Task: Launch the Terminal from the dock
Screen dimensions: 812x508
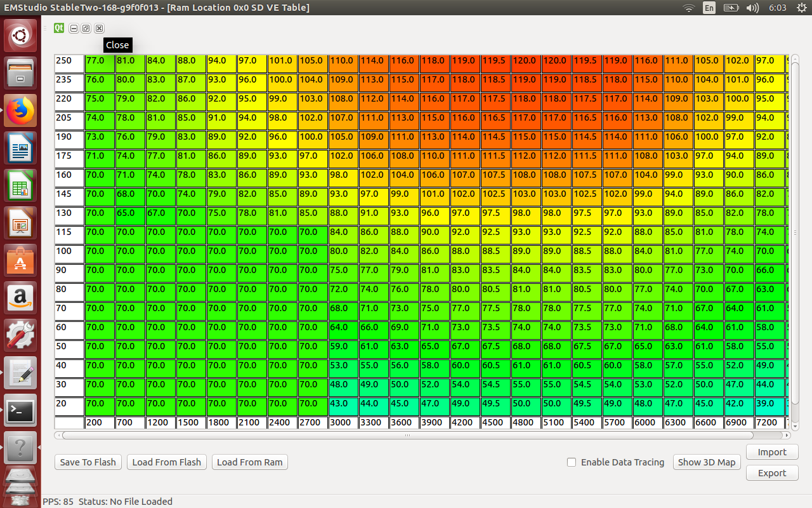Action: [x=20, y=411]
